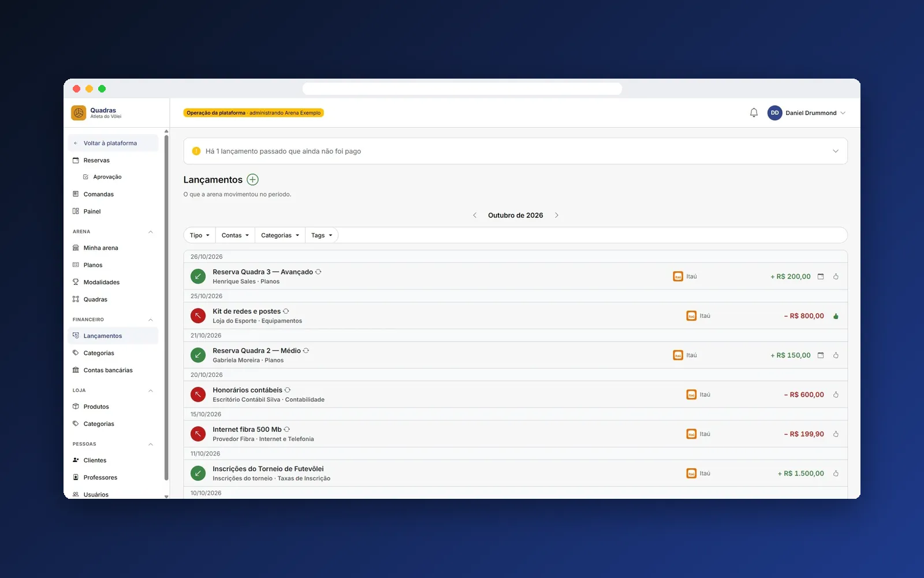Click the DD user avatar
Screen dimensions: 924x578
[x=774, y=113]
